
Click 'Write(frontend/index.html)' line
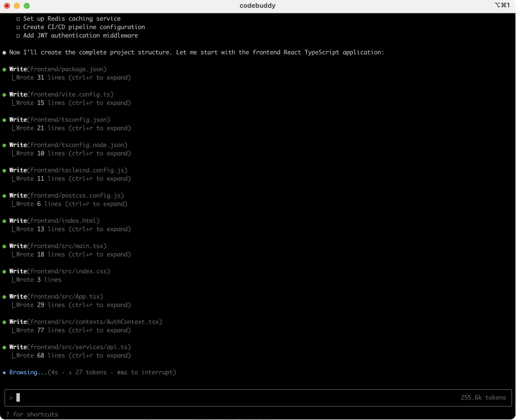coord(55,221)
